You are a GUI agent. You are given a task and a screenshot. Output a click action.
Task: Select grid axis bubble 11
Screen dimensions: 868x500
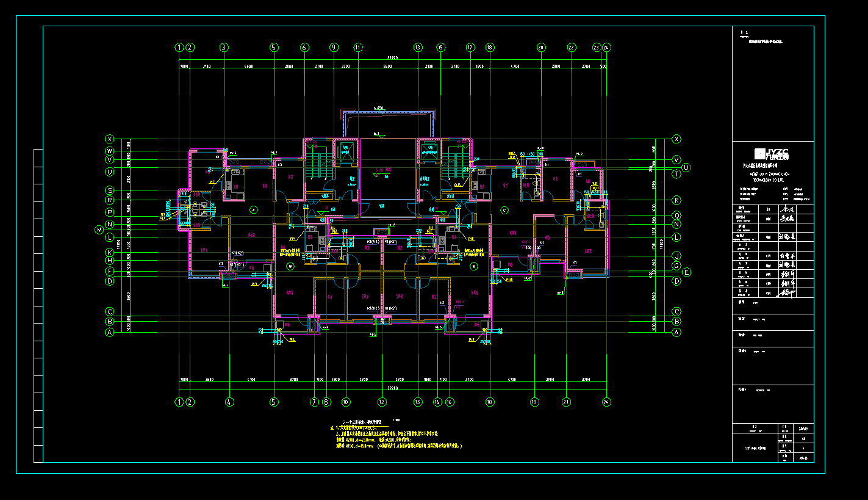357,47
